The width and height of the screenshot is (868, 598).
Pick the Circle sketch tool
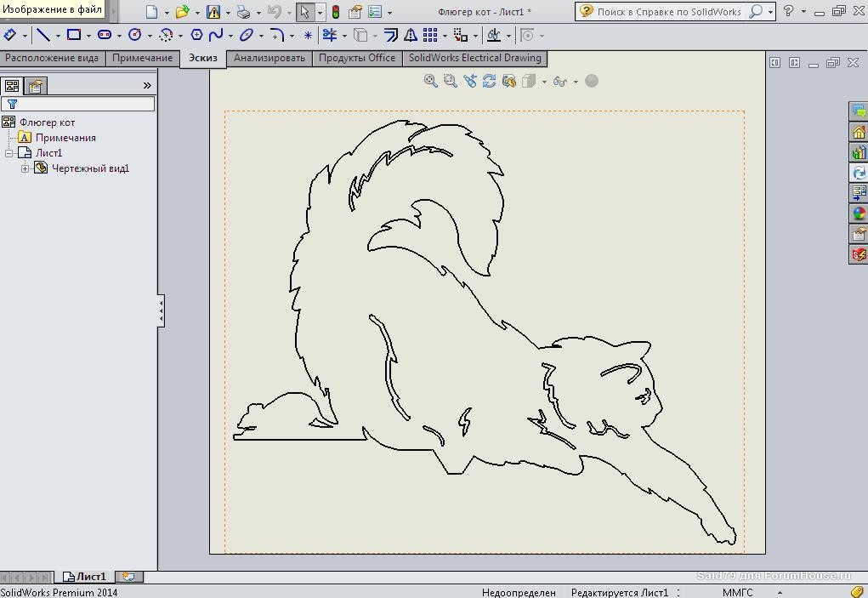coord(134,35)
